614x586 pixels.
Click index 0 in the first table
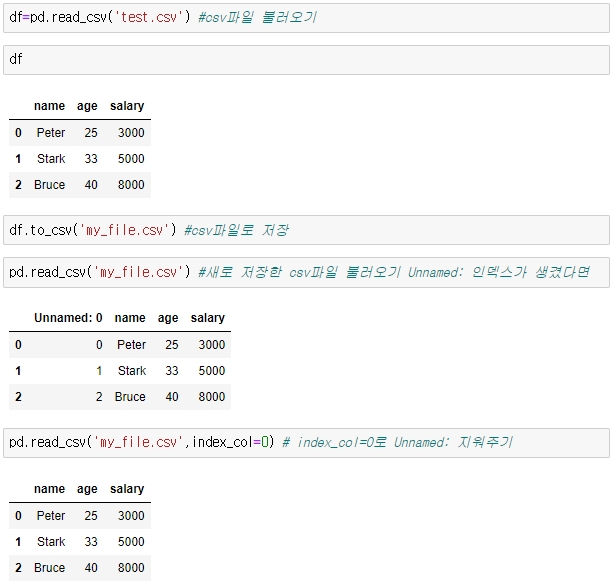click(x=18, y=133)
